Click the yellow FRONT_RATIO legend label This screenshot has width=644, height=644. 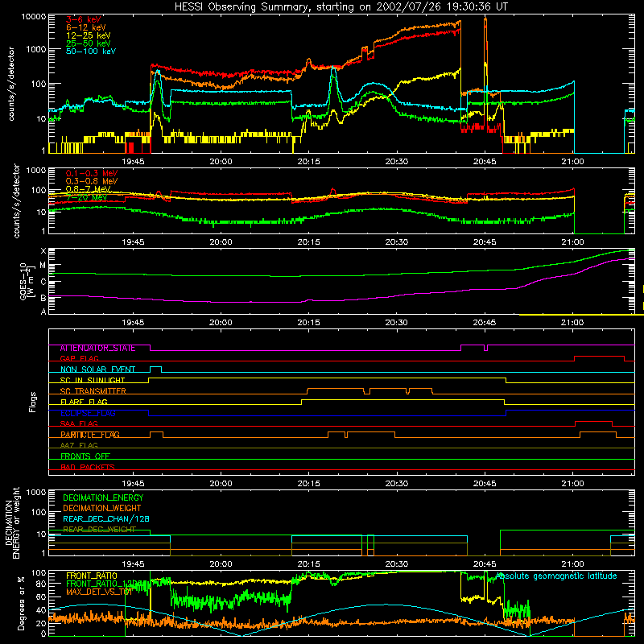pos(92,576)
